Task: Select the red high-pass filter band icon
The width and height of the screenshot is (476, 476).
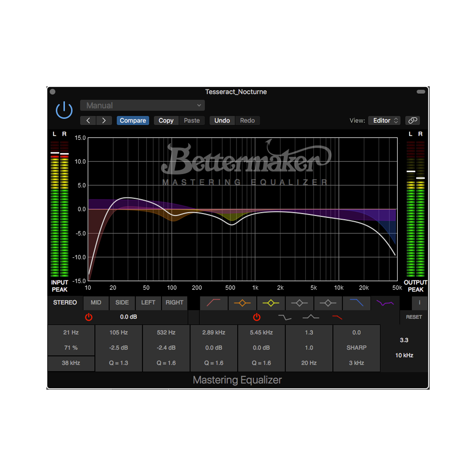Action: [214, 303]
